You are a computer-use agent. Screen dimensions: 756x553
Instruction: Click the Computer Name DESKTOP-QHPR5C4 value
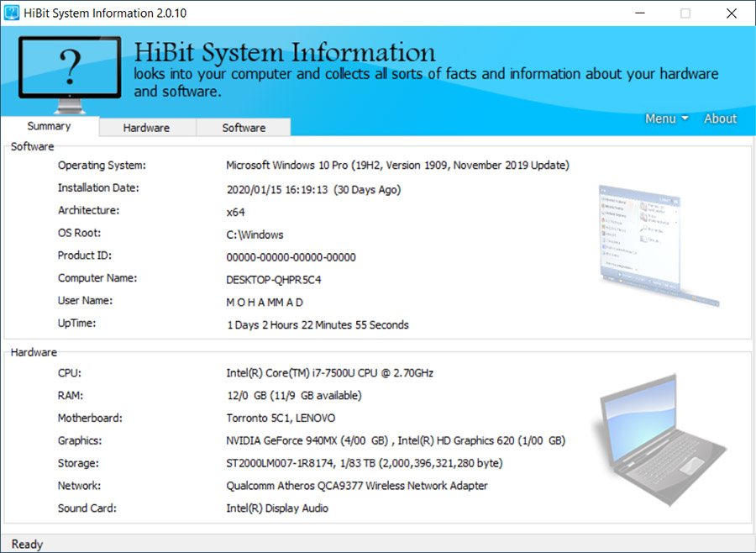click(x=274, y=280)
